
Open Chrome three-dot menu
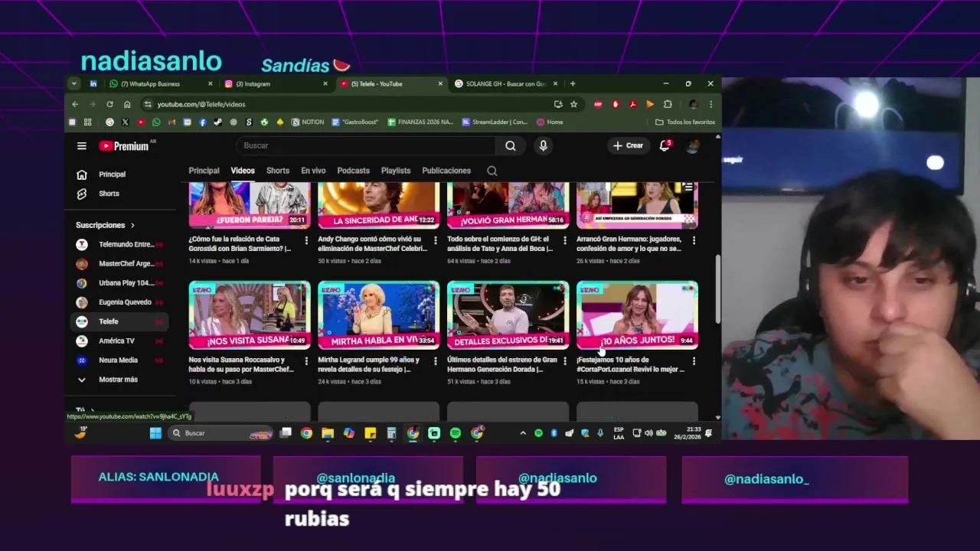[x=710, y=104]
